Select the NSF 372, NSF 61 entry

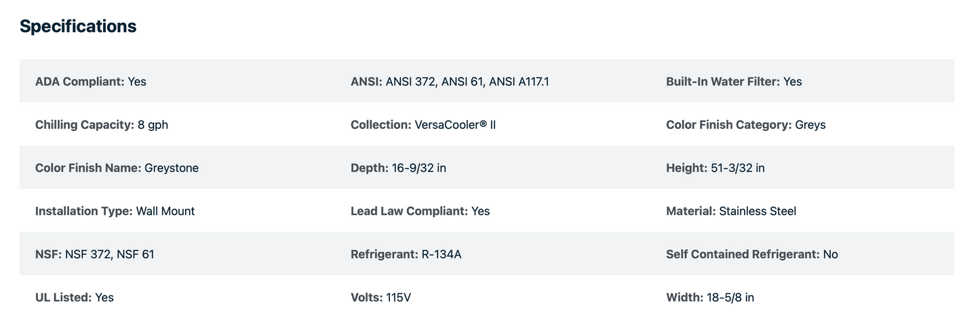pos(94,255)
